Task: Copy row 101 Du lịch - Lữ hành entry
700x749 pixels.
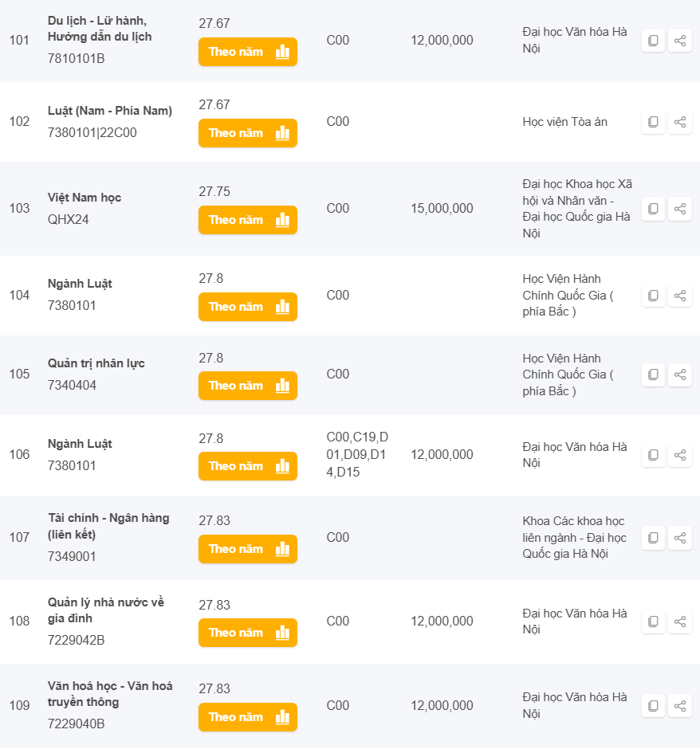Action: pos(653,41)
